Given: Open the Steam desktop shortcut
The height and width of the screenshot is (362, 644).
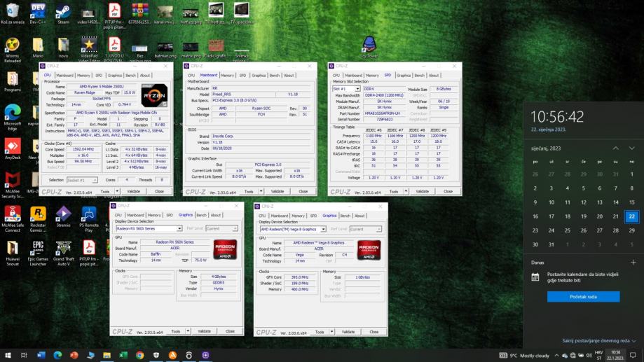Looking at the screenshot, I should pyautogui.click(x=63, y=11).
